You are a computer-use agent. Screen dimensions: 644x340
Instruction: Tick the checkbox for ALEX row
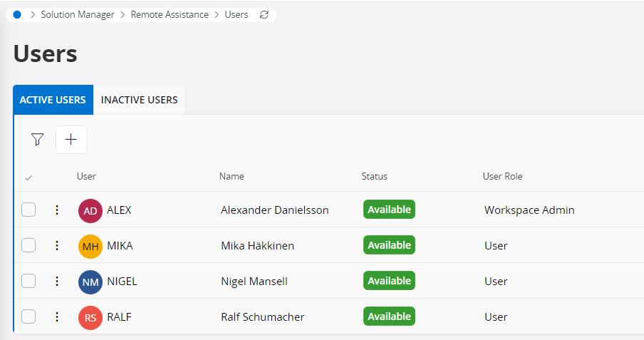point(28,210)
